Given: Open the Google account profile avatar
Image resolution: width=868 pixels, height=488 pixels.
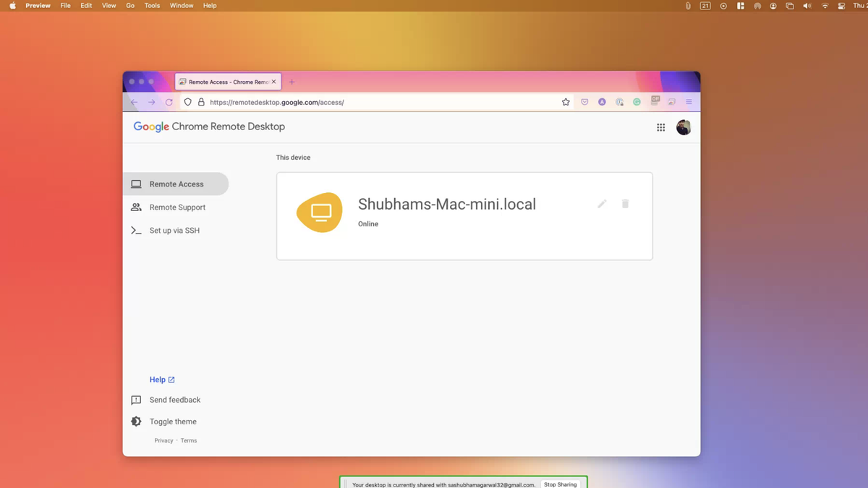Looking at the screenshot, I should 683,127.
